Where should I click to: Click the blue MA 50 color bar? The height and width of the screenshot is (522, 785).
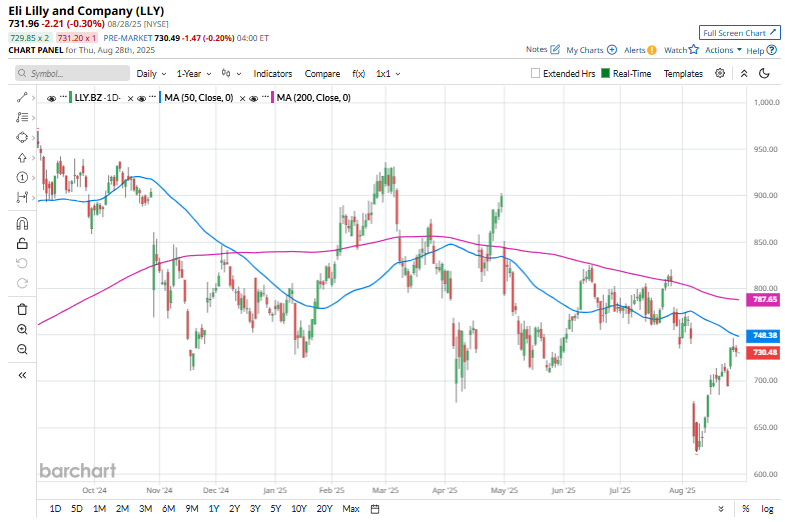(x=160, y=98)
